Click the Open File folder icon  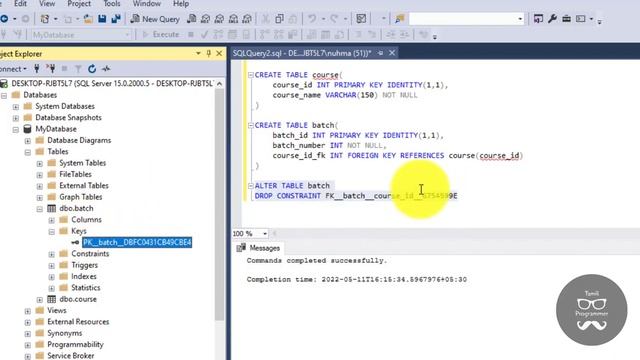coord(88,19)
